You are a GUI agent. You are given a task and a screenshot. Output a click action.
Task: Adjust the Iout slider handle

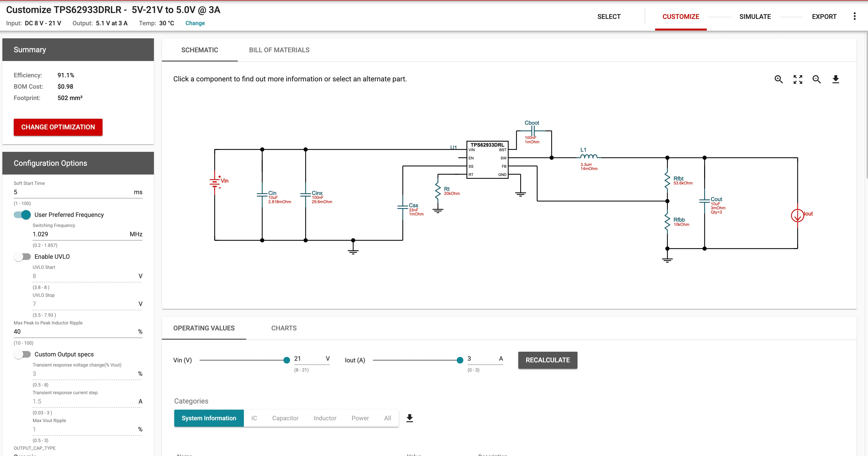[x=460, y=360]
